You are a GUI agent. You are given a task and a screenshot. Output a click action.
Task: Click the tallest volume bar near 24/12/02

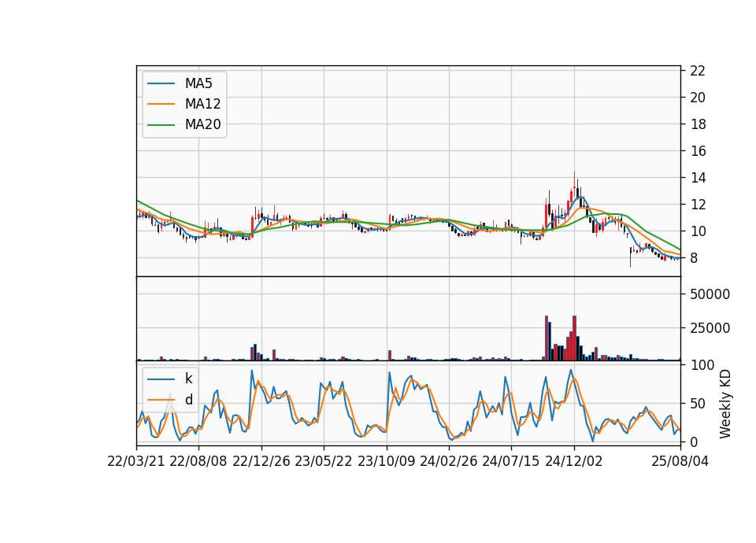click(574, 338)
